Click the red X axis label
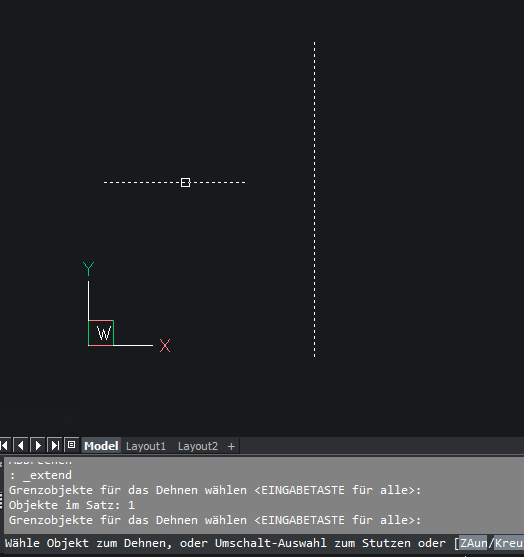This screenshot has width=524, height=557. point(165,345)
